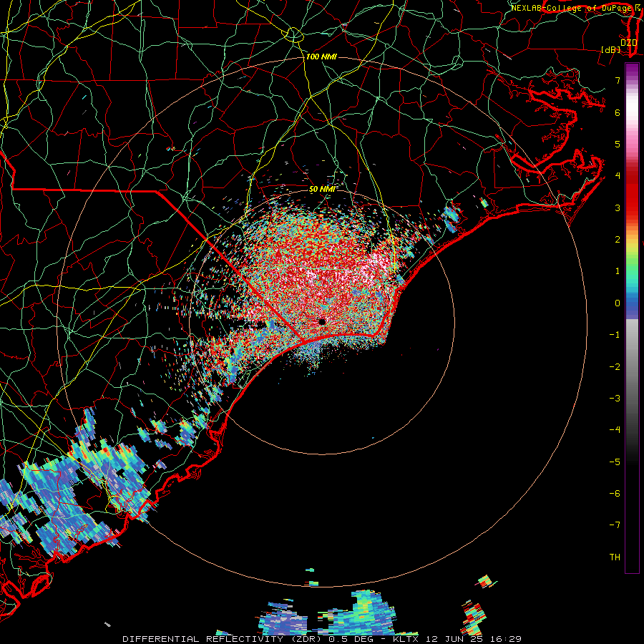Click the legend value -6 label
Viewport: 644px width, 644px height.
(x=615, y=494)
